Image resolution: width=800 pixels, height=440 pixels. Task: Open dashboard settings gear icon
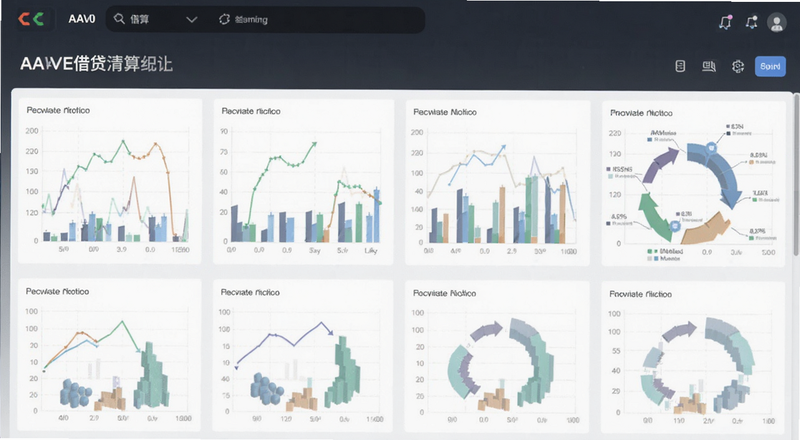click(738, 66)
